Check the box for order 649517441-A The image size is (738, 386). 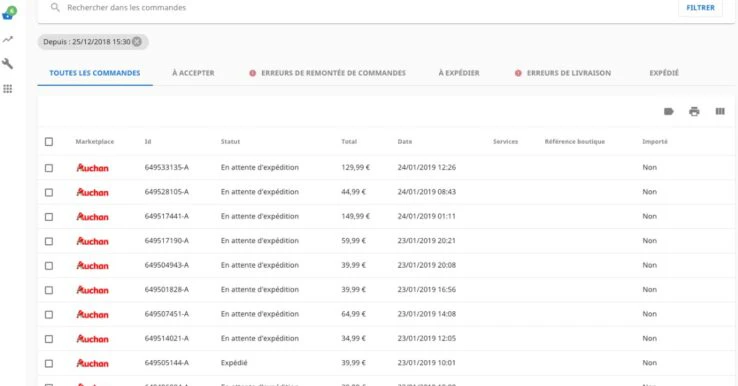(49, 217)
